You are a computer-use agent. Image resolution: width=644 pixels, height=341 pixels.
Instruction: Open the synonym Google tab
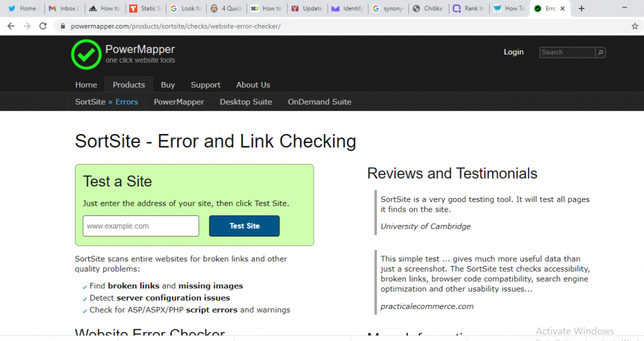(387, 8)
